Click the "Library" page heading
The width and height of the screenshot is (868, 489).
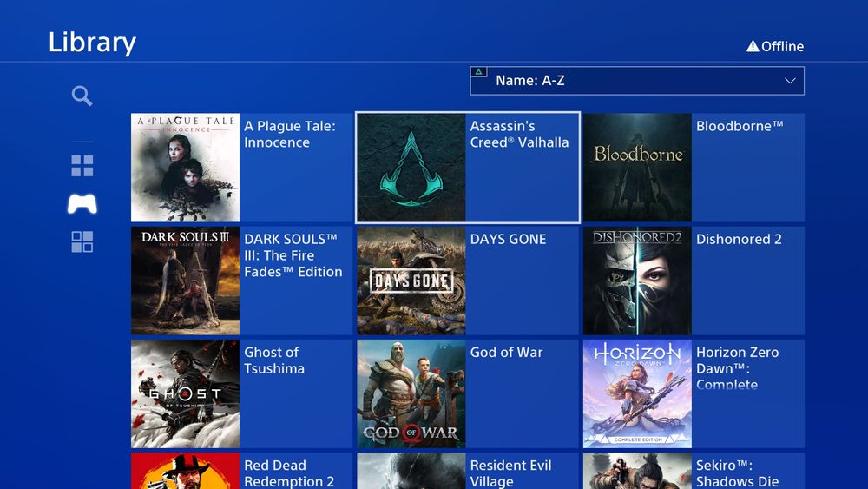[92, 43]
